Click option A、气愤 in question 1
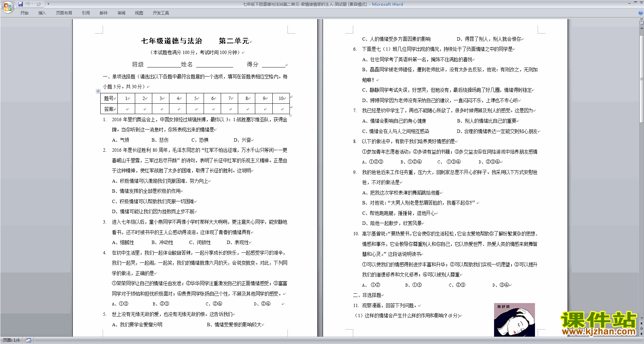 pyautogui.click(x=120, y=140)
